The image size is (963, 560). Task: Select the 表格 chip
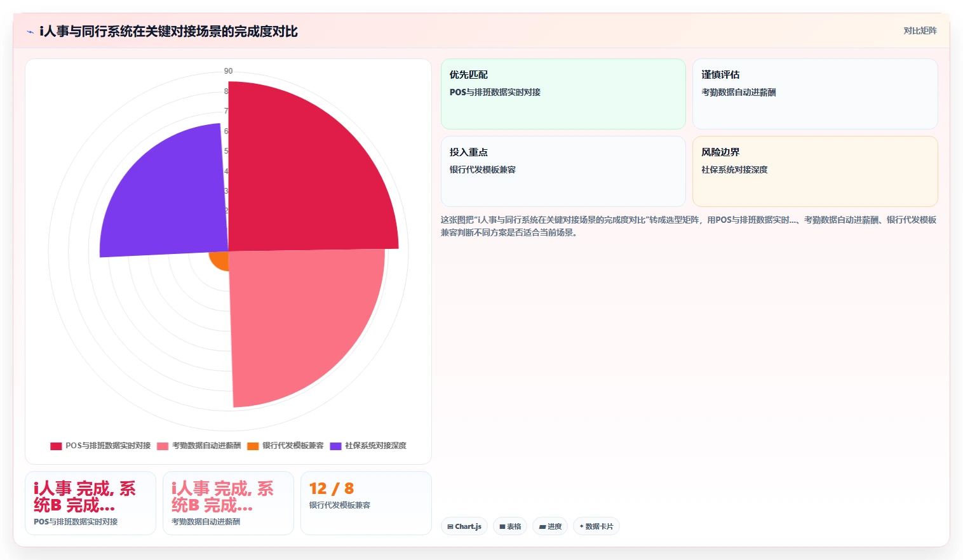pos(510,526)
